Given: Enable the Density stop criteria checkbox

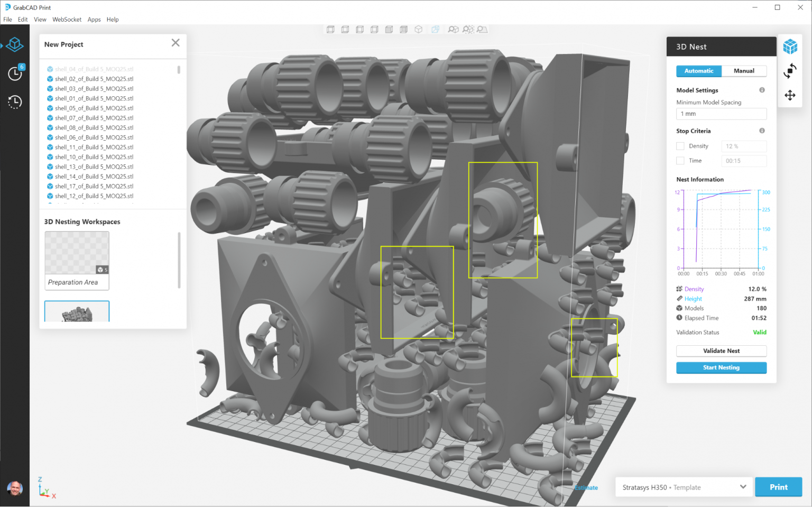Looking at the screenshot, I should [680, 146].
